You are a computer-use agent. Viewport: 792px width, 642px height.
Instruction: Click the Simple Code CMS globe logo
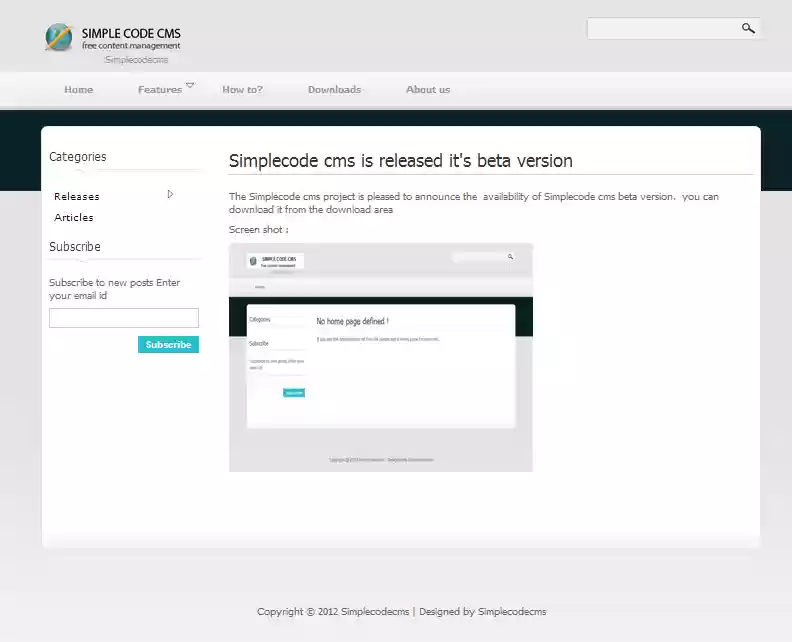59,37
